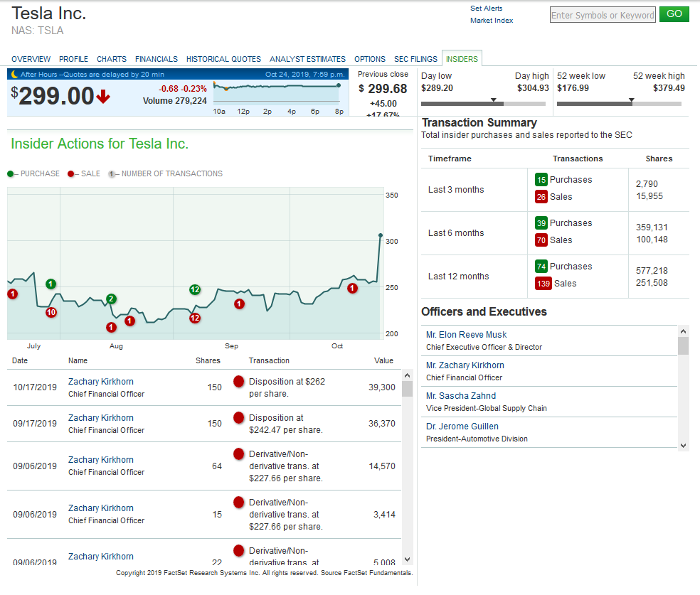Click red sale dot for Disposition at $242.47
700x595 pixels.
(x=239, y=417)
